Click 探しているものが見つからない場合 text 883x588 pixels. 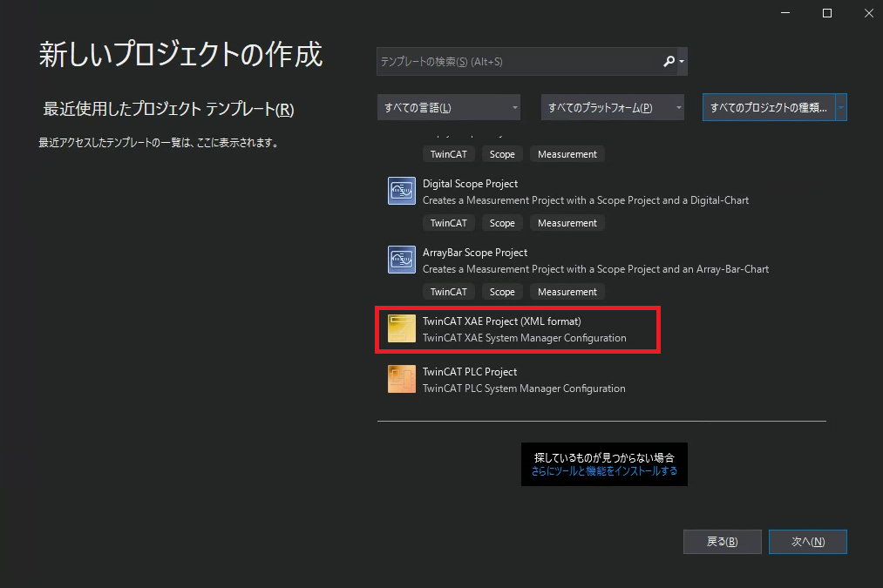[604, 457]
